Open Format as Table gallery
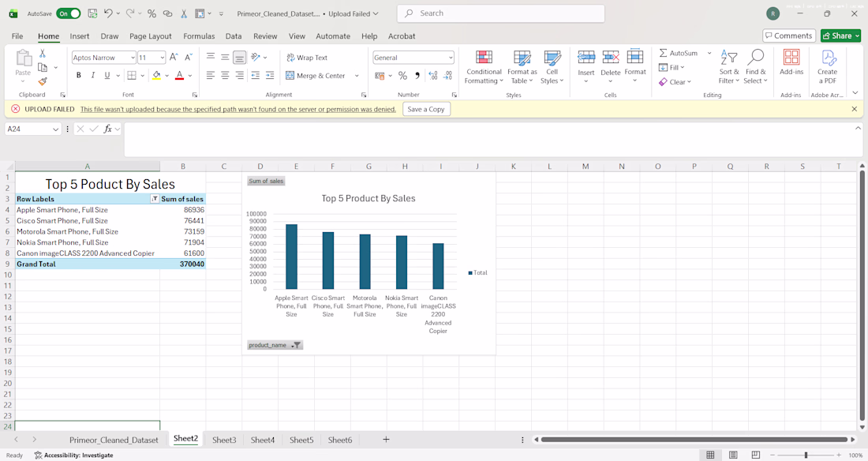This screenshot has height=461, width=868. 522,67
